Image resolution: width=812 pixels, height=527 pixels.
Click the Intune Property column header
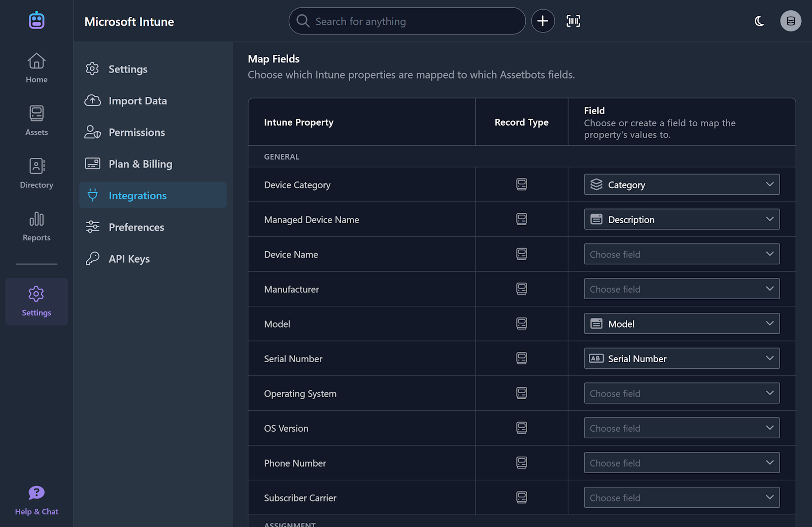[x=298, y=122]
